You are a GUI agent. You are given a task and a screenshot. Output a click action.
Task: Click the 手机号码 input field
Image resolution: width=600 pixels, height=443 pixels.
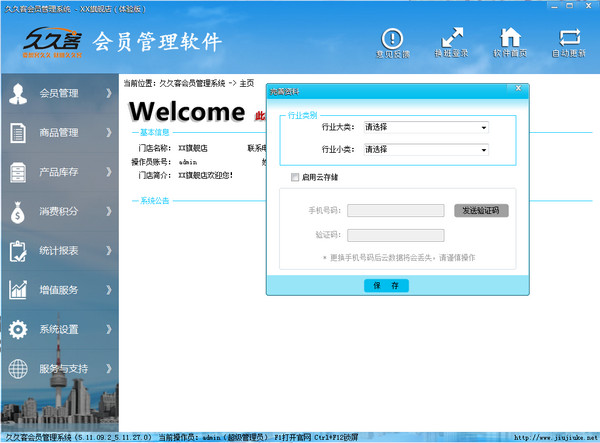[x=395, y=211]
